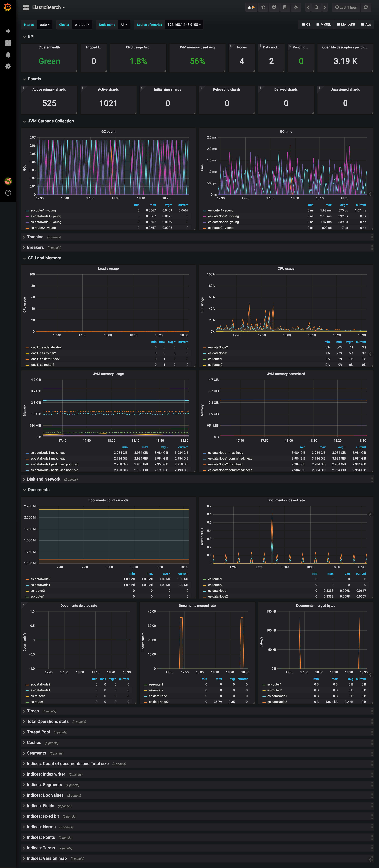Star this dashboard
The width and height of the screenshot is (379, 868).
pos(263,7)
